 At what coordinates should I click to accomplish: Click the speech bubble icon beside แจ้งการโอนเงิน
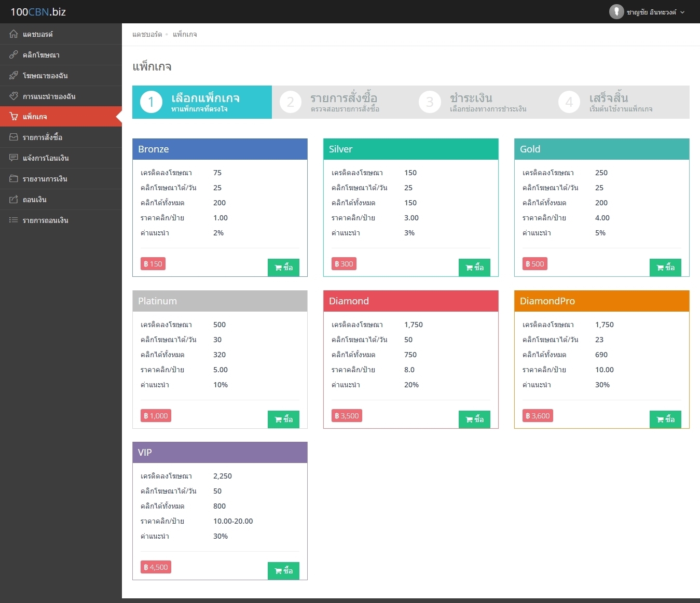click(13, 158)
